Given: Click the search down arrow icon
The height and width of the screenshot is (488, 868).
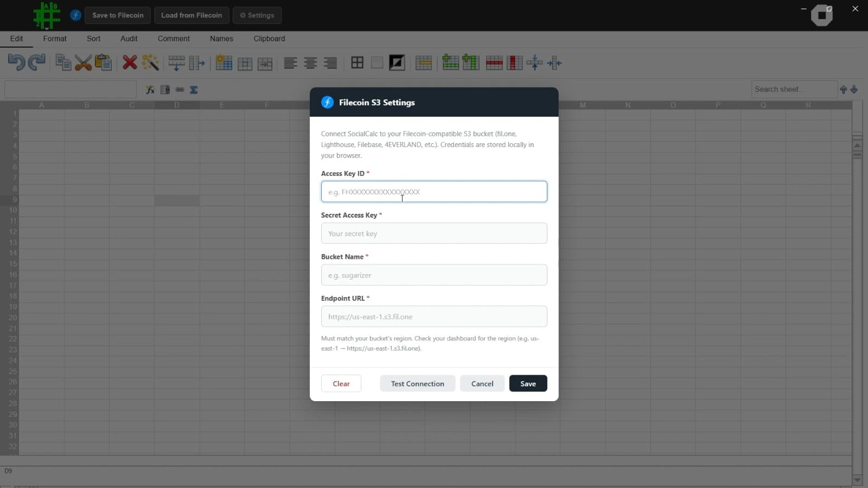Looking at the screenshot, I should click(854, 90).
